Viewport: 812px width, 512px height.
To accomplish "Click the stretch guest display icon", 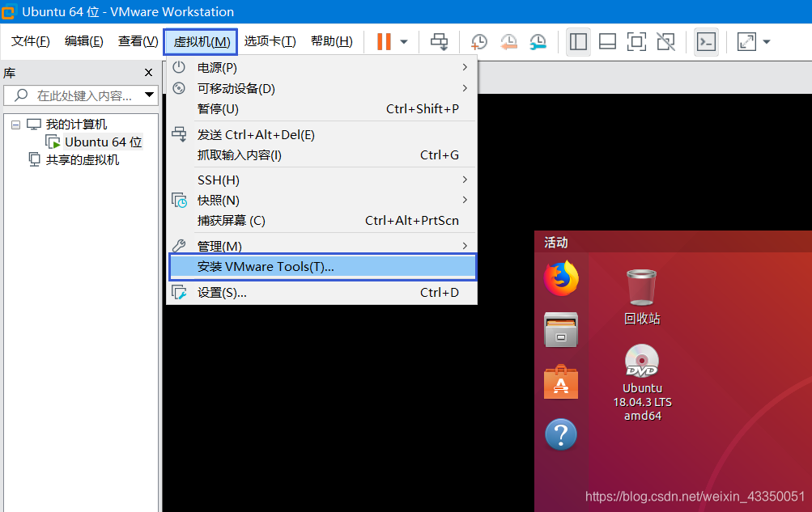I will (x=746, y=42).
